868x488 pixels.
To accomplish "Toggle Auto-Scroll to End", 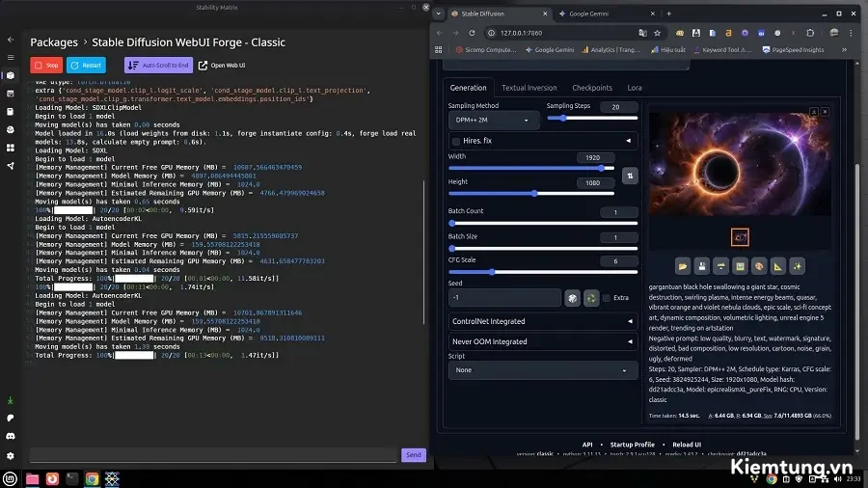I will [x=158, y=66].
